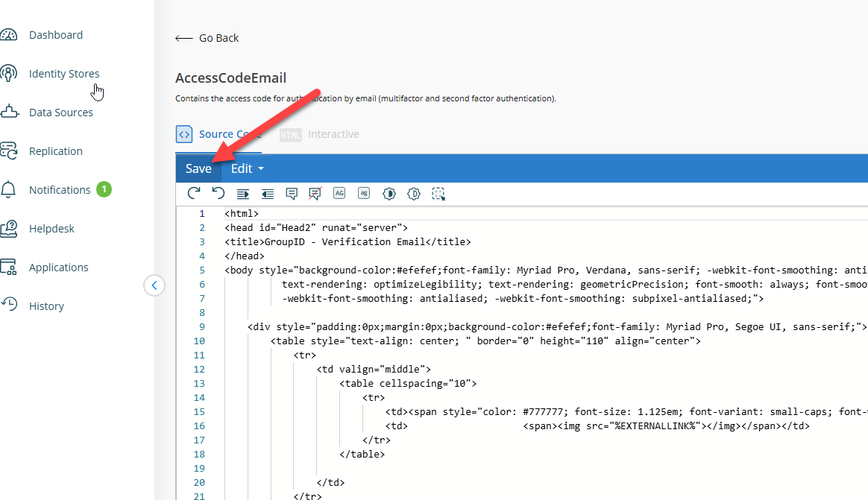Expand Notifications to view the alert

pos(60,189)
